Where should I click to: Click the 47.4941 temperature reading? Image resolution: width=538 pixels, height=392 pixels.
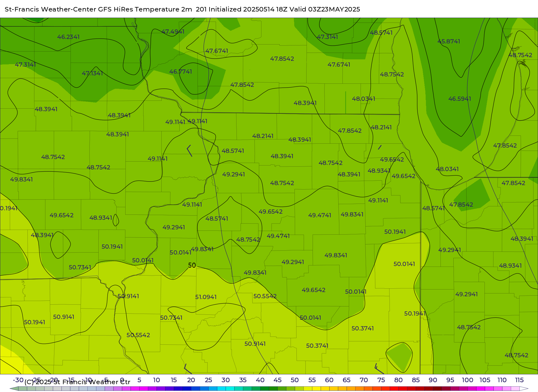coord(173,32)
